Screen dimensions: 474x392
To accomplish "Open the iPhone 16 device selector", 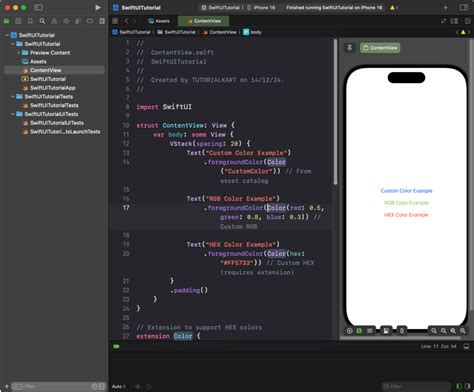I will pyautogui.click(x=261, y=7).
